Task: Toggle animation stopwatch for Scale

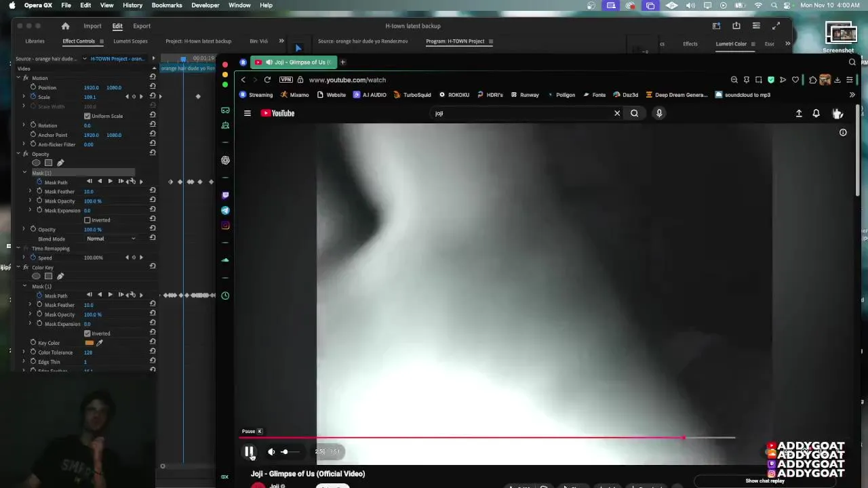Action: (x=33, y=97)
